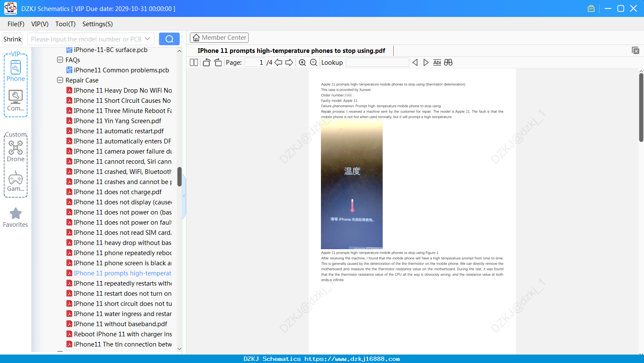Screen dimensions: 644x363
Task: Open IPhone 11 phone screen is black case
Action: point(119,263)
